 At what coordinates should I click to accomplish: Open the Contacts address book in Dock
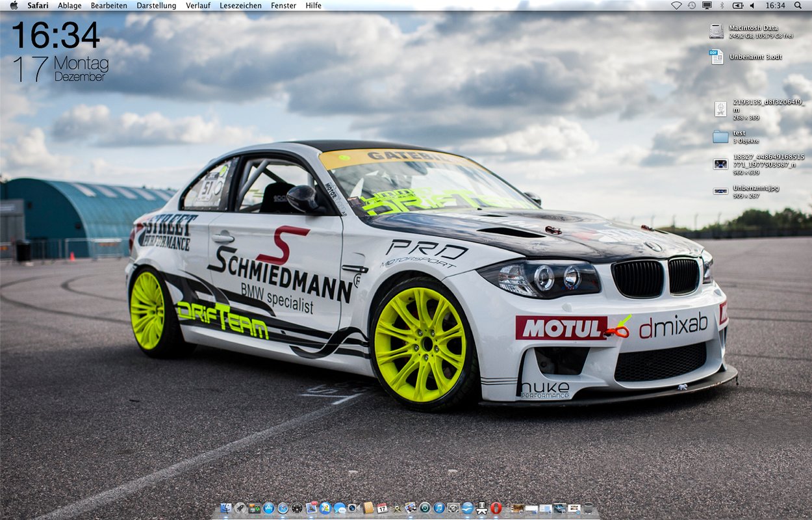click(x=368, y=508)
